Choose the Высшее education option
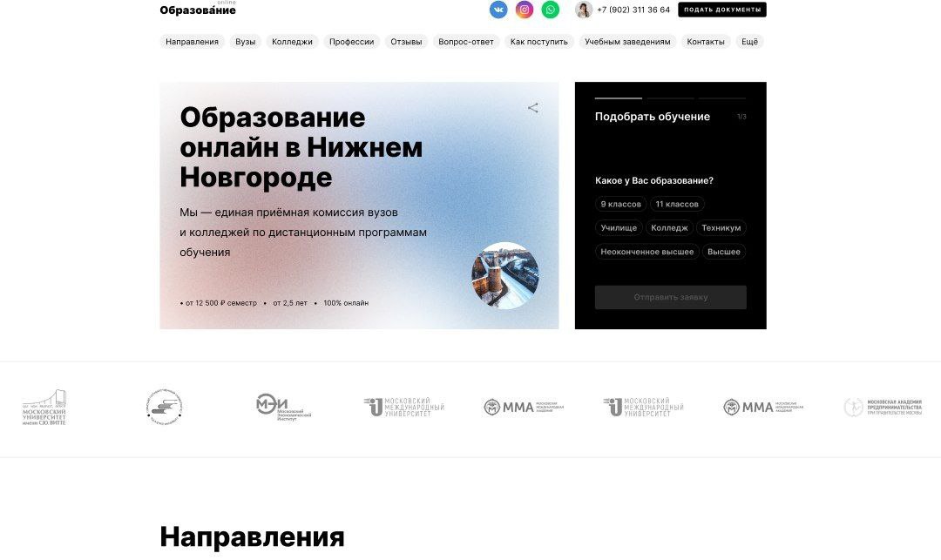 [724, 252]
